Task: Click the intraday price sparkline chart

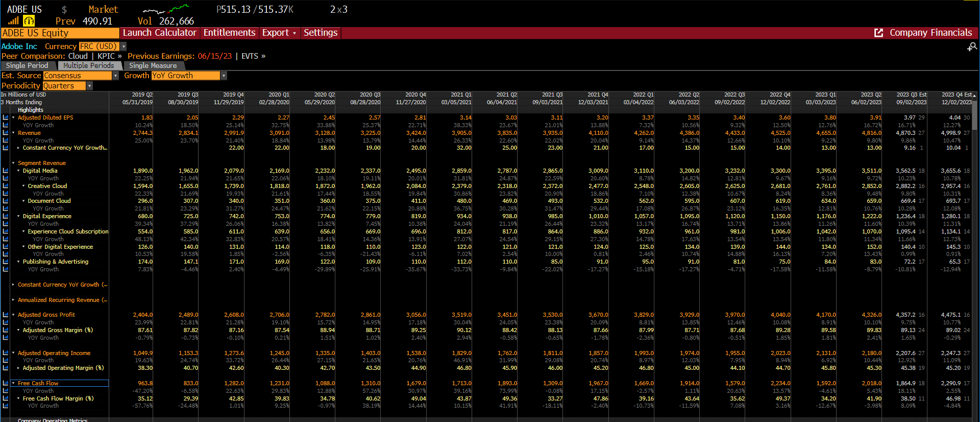Action: 166,9
